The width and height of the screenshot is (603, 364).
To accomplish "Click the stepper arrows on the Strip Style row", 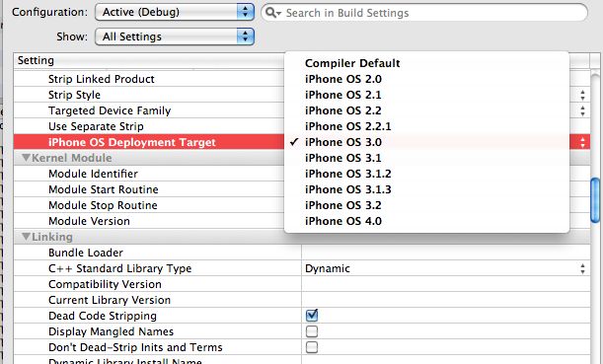I will (x=582, y=95).
